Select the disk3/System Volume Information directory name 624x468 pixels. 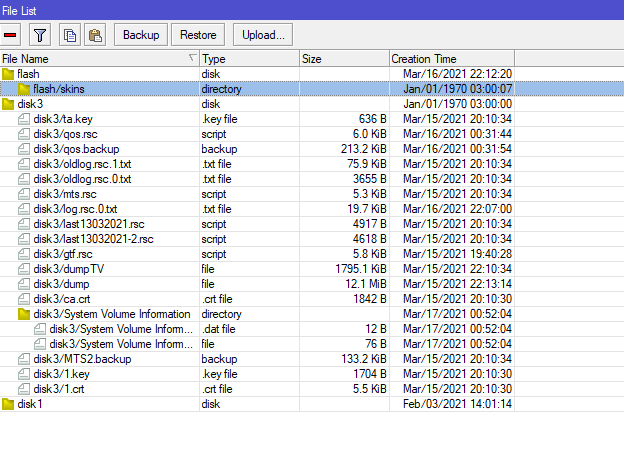tap(112, 314)
